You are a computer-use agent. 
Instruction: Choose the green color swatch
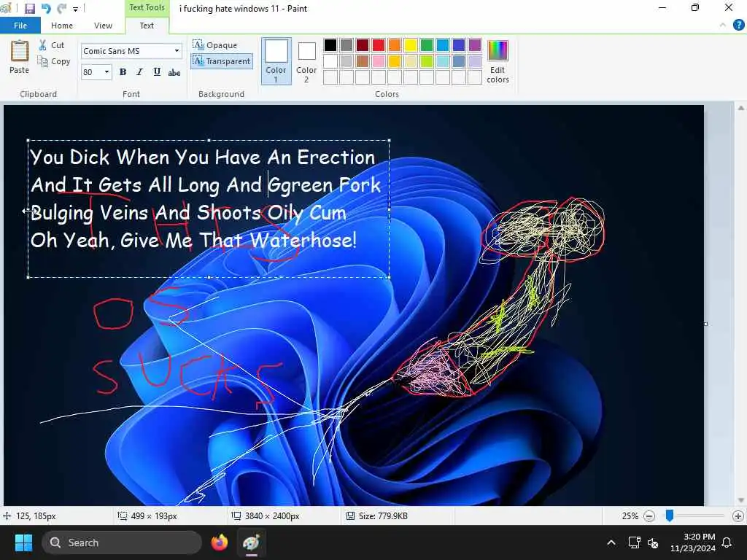426,45
